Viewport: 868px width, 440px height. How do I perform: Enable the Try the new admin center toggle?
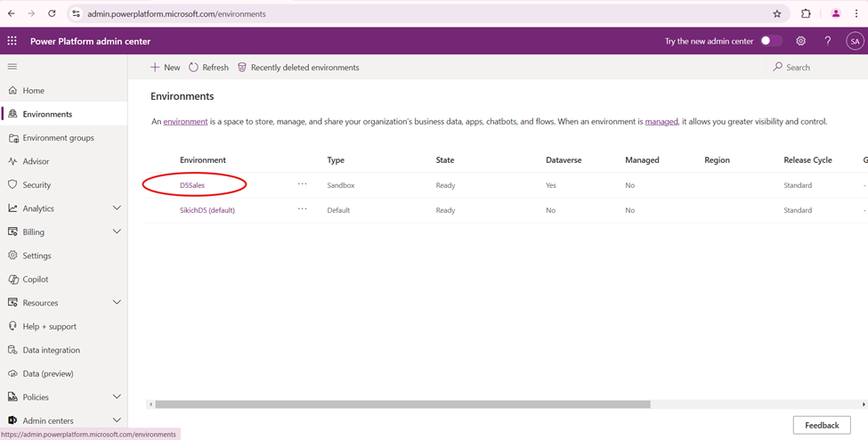[771, 41]
